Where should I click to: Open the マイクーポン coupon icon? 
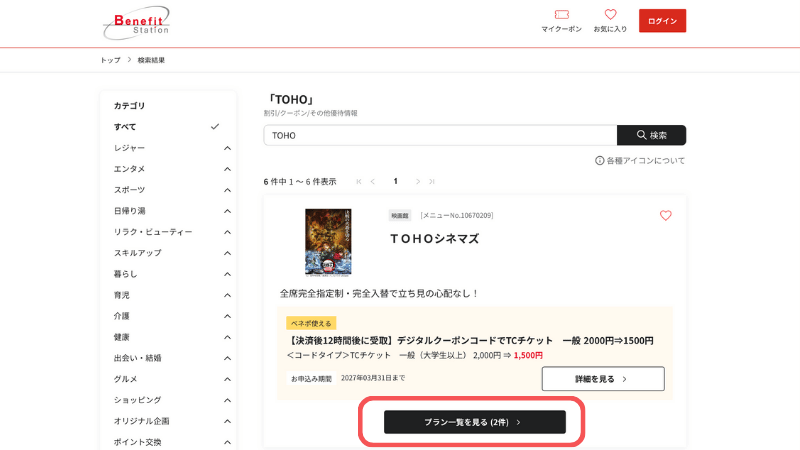tap(561, 15)
